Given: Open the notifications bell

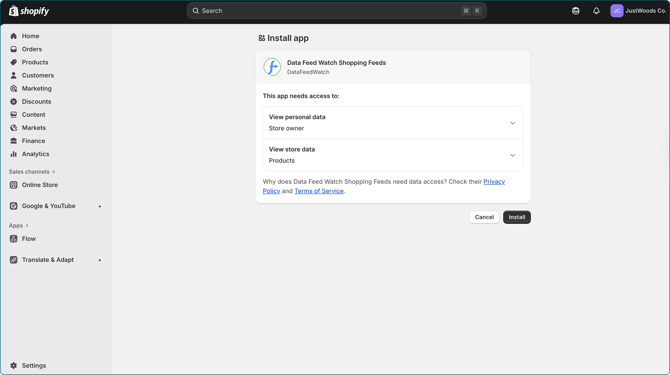Looking at the screenshot, I should (596, 11).
